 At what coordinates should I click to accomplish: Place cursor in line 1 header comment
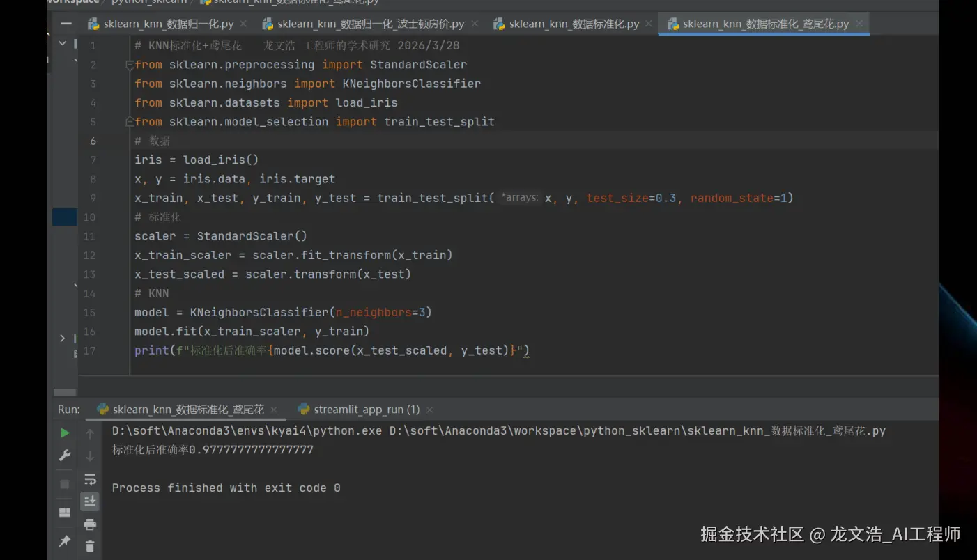pyautogui.click(x=297, y=46)
